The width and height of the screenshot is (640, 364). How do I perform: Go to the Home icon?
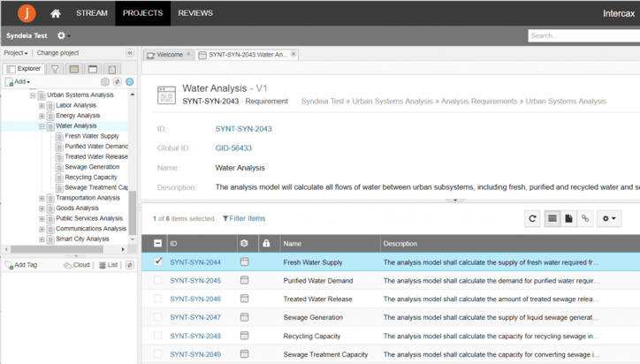click(x=56, y=13)
